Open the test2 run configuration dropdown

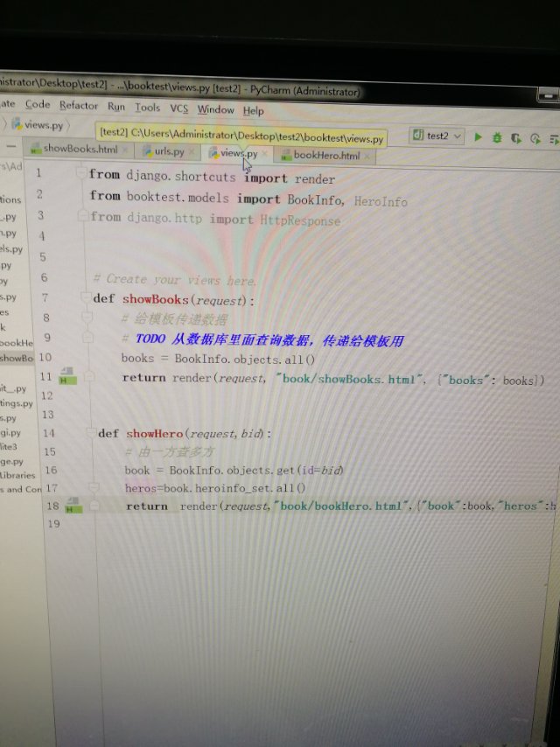coord(437,136)
